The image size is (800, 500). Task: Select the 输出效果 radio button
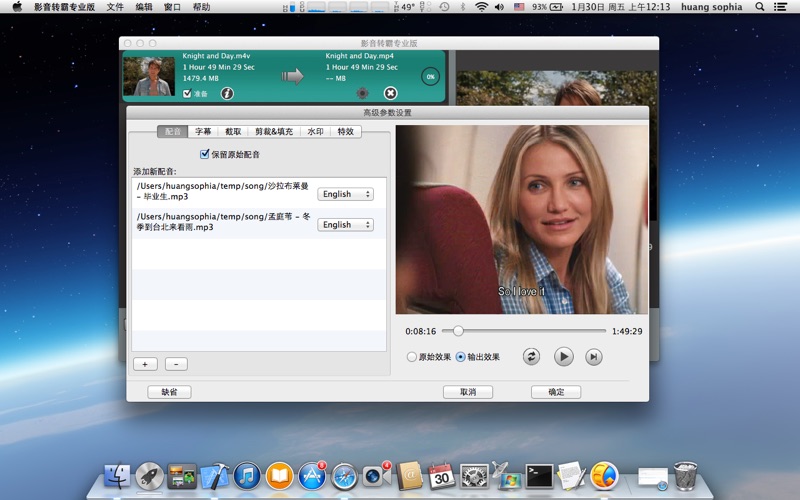(x=460, y=357)
